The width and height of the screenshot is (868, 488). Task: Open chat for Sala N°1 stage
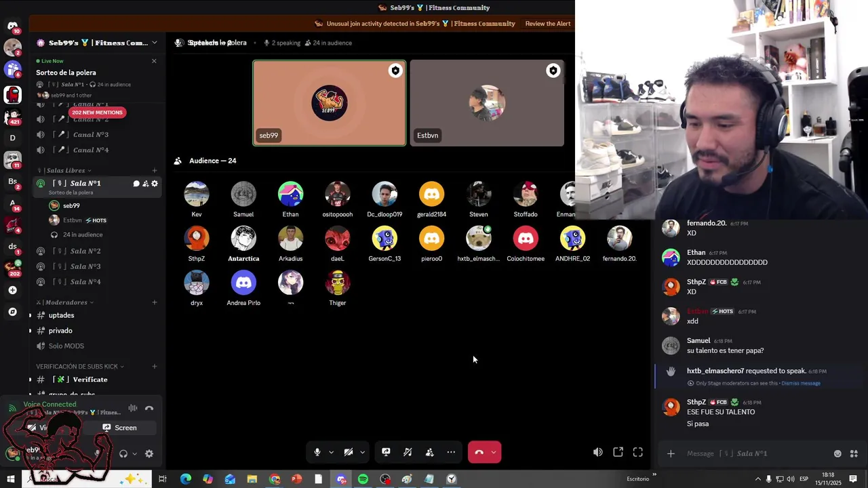click(x=136, y=184)
